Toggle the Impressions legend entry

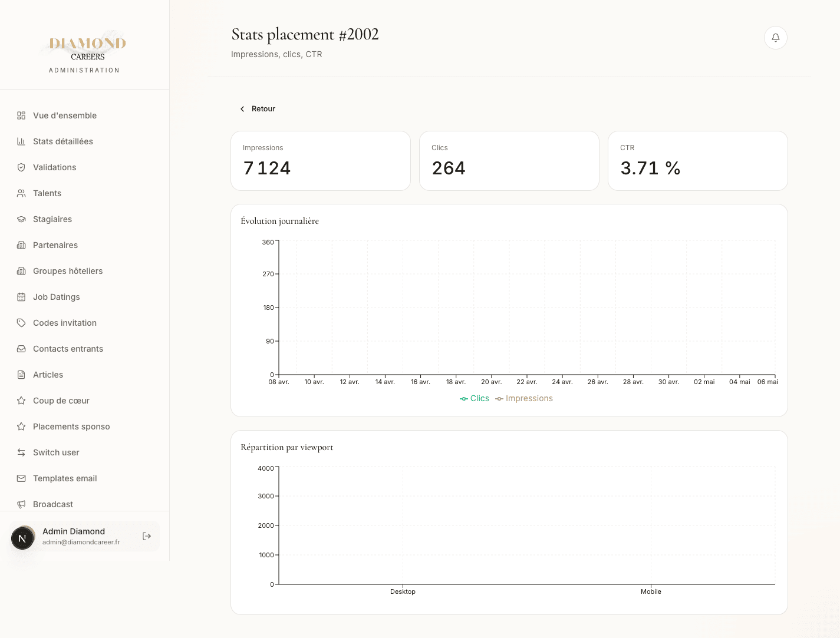click(524, 398)
